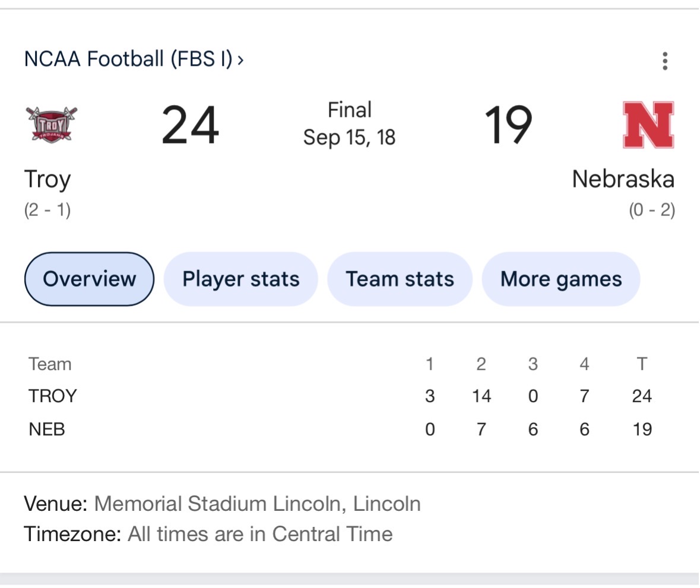This screenshot has width=700, height=588.
Task: Click the T total column header
Action: coord(642,364)
